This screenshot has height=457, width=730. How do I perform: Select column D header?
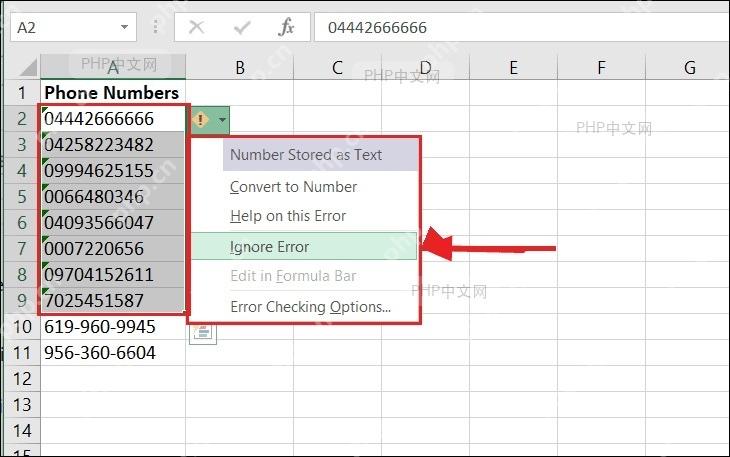point(426,67)
